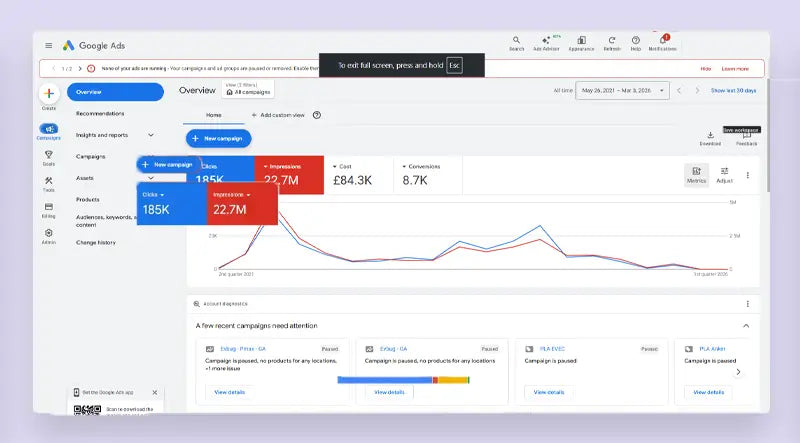Image resolution: width=800 pixels, height=443 pixels.
Task: Click Add custom view
Action: [278, 115]
